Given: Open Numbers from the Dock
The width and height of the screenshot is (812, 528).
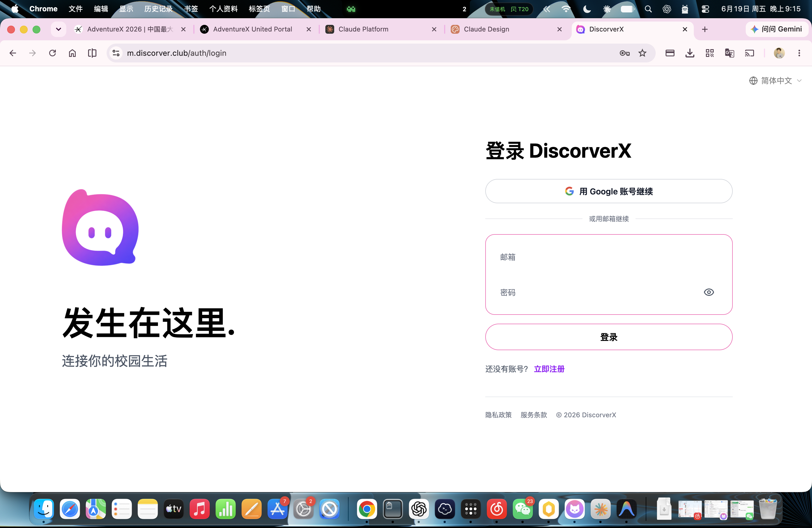Looking at the screenshot, I should [x=226, y=509].
